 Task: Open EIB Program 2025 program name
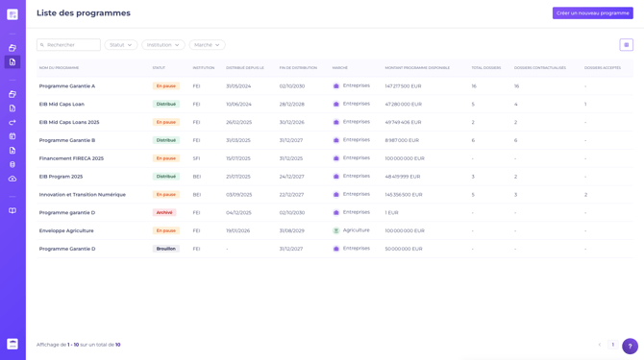61,177
